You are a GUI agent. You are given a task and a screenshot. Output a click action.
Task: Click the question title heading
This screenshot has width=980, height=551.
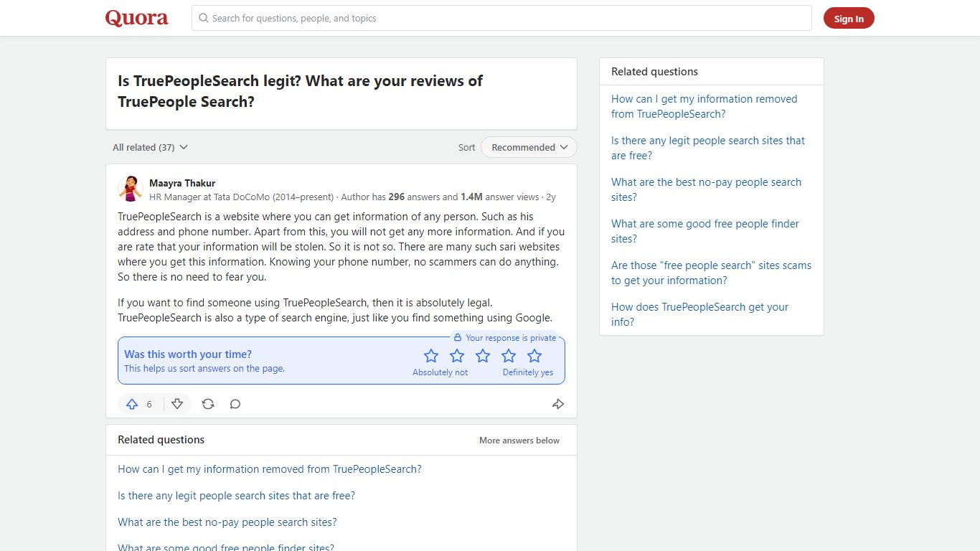click(x=301, y=91)
